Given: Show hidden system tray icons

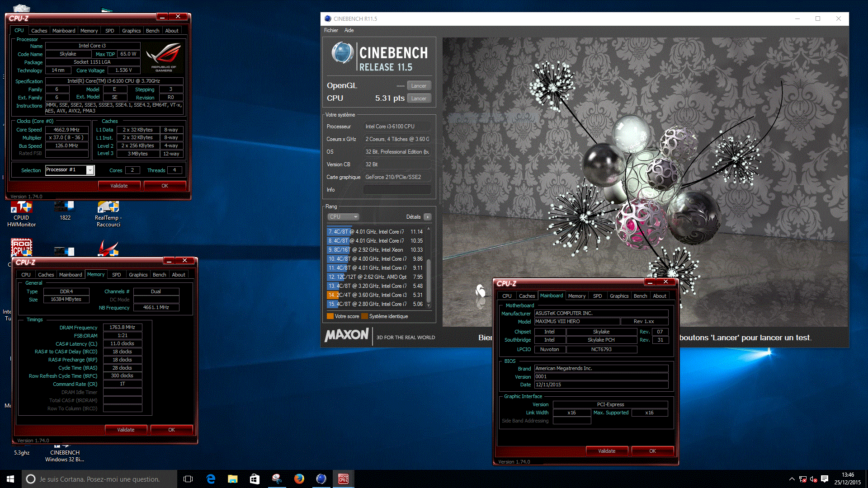Looking at the screenshot, I should coord(792,479).
